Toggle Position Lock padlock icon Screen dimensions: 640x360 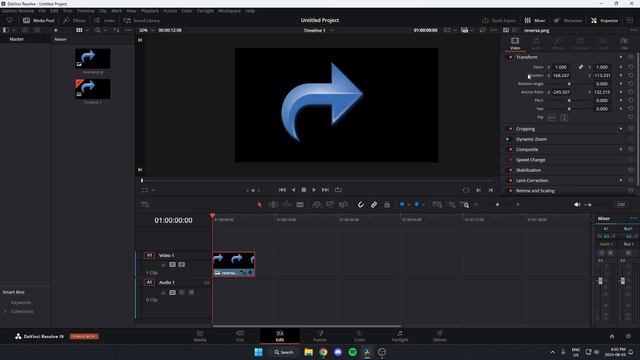click(387, 204)
